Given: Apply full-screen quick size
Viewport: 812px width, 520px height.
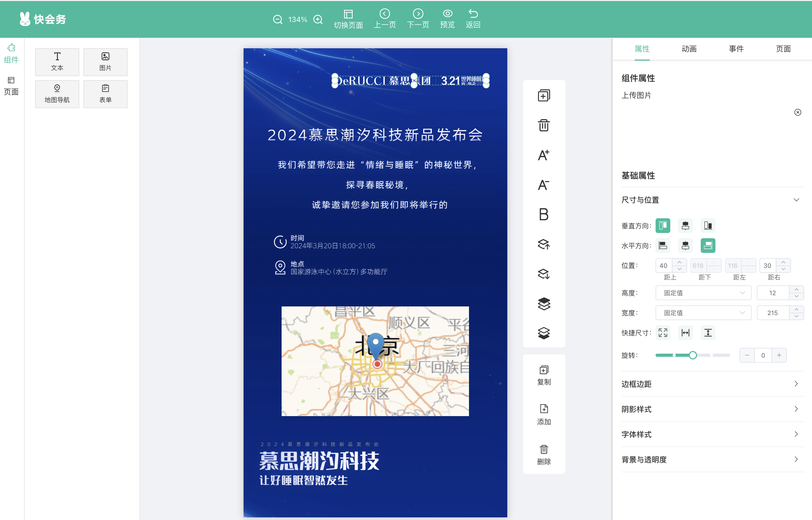Looking at the screenshot, I should (x=663, y=333).
